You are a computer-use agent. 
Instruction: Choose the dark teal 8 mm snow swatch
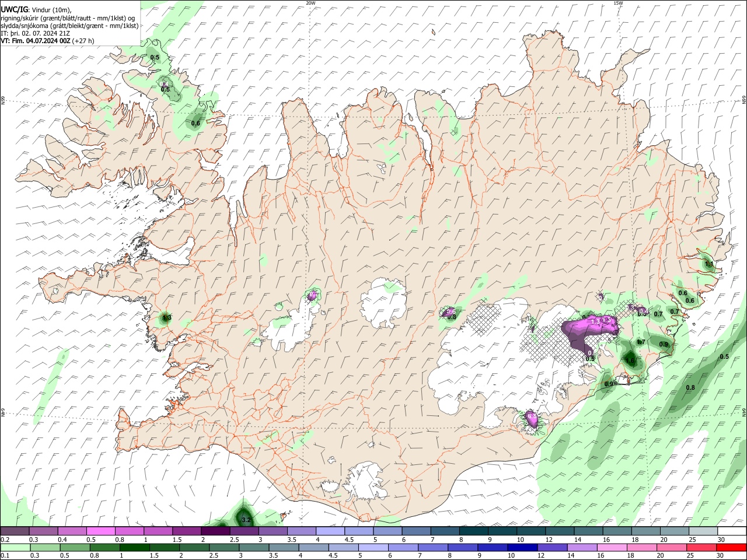click(474, 531)
